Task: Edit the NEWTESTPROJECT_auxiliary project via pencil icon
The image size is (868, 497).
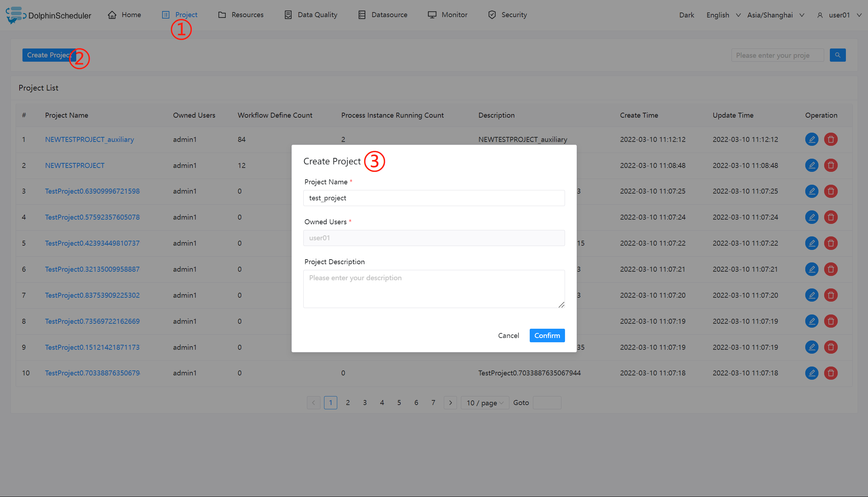Action: coord(812,139)
